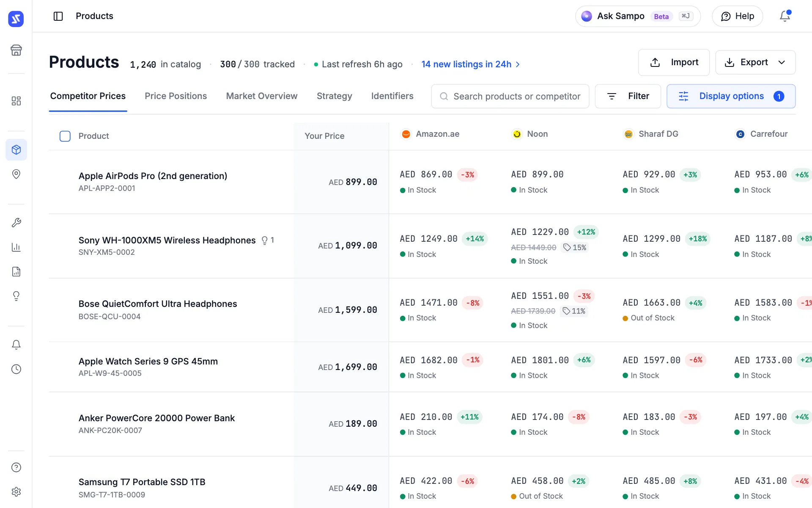Click the 11% discount tag on Noon Bose price
This screenshot has width=812, height=508.
pyautogui.click(x=574, y=311)
